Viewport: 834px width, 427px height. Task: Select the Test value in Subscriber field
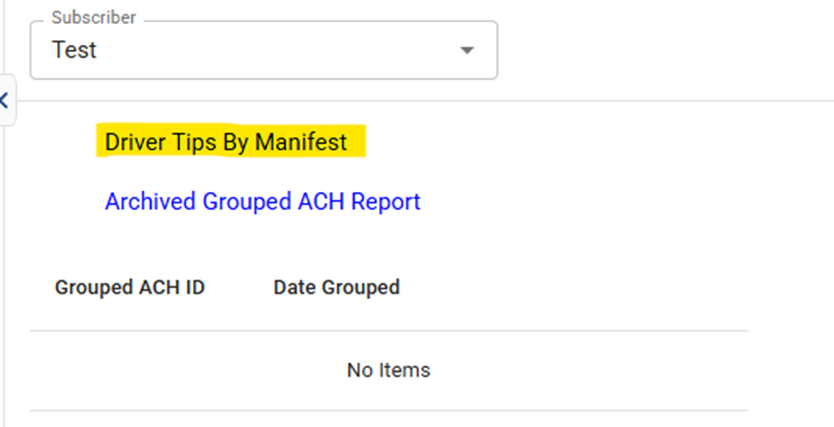pos(75,50)
